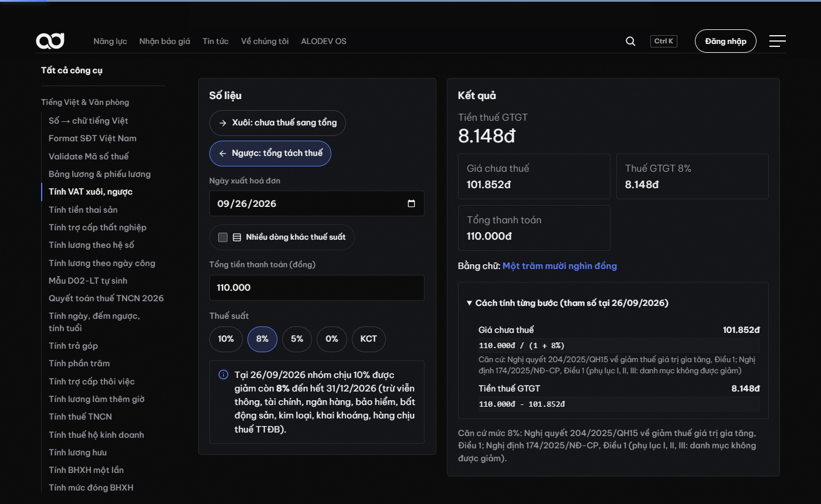The image size is (821, 504).
Task: Open 'Nhận báo giá' nav item
Action: coord(165,41)
